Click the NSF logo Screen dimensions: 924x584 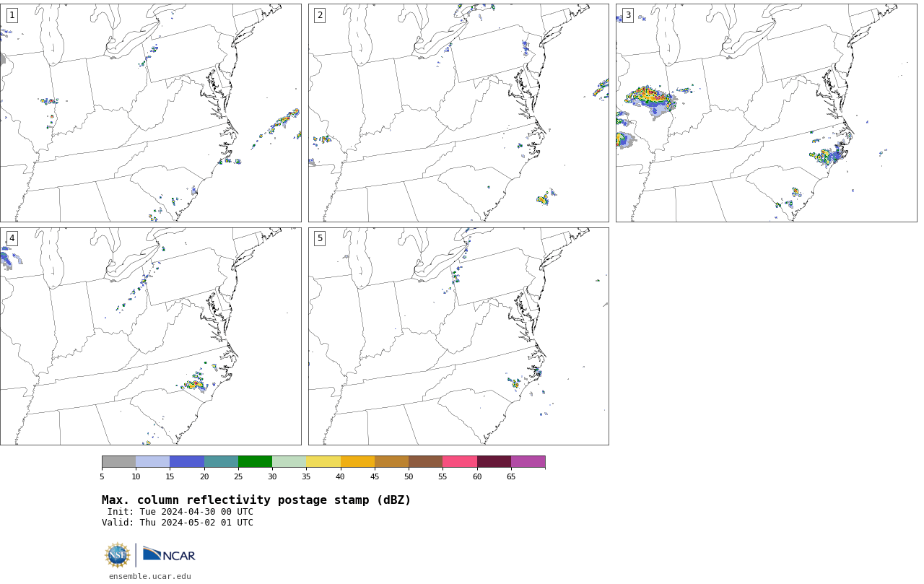click(118, 555)
